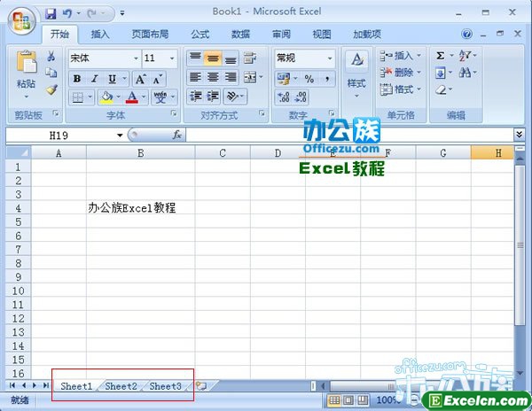Click the Redo arrow icon
The image size is (532, 411).
[x=91, y=13]
